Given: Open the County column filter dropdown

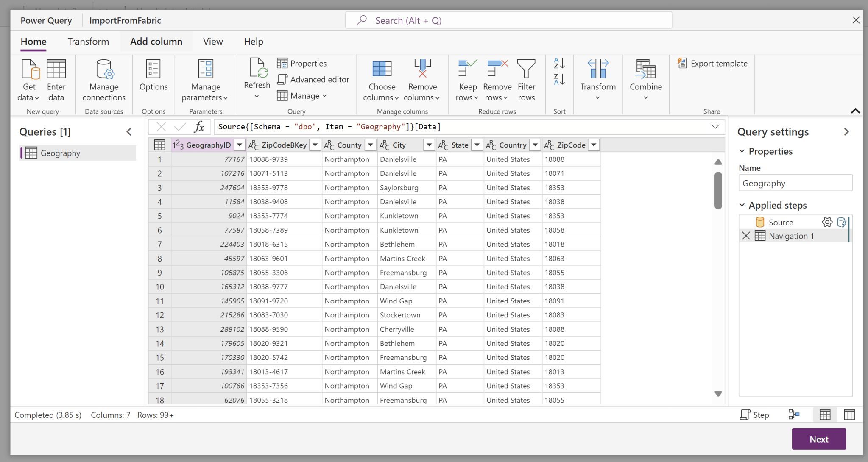Looking at the screenshot, I should pyautogui.click(x=370, y=145).
